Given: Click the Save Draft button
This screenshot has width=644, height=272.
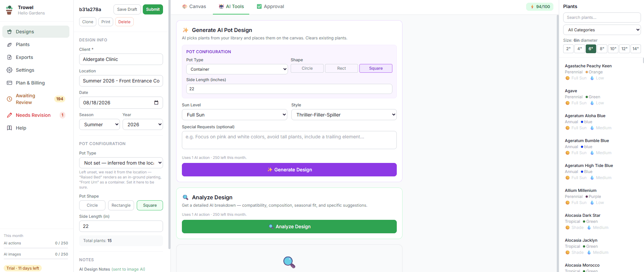Looking at the screenshot, I should (x=127, y=9).
